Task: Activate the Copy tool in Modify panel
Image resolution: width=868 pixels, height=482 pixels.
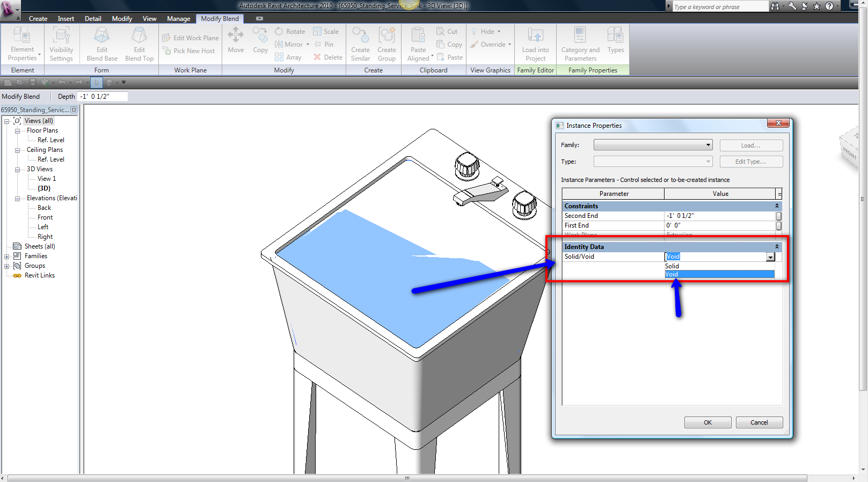Action: pyautogui.click(x=260, y=41)
